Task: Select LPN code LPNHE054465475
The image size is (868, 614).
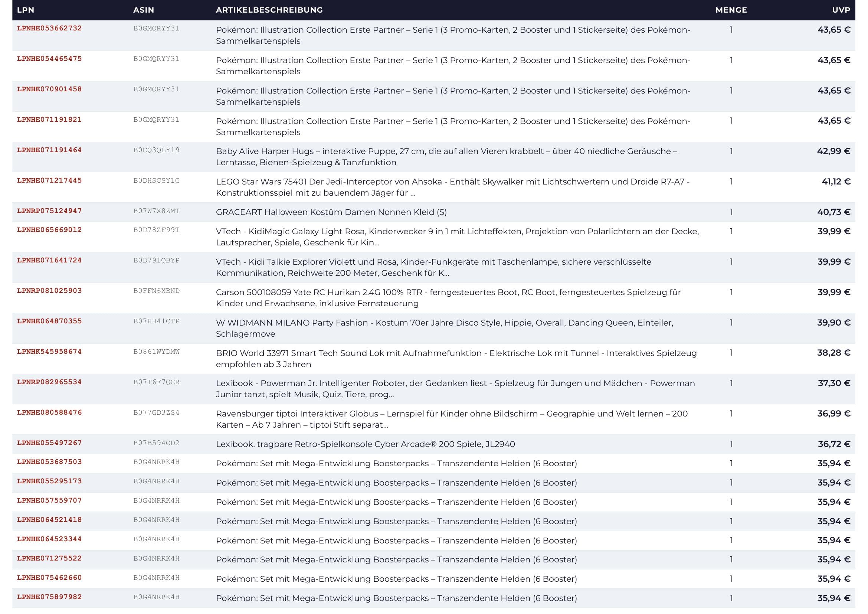Action: tap(49, 59)
